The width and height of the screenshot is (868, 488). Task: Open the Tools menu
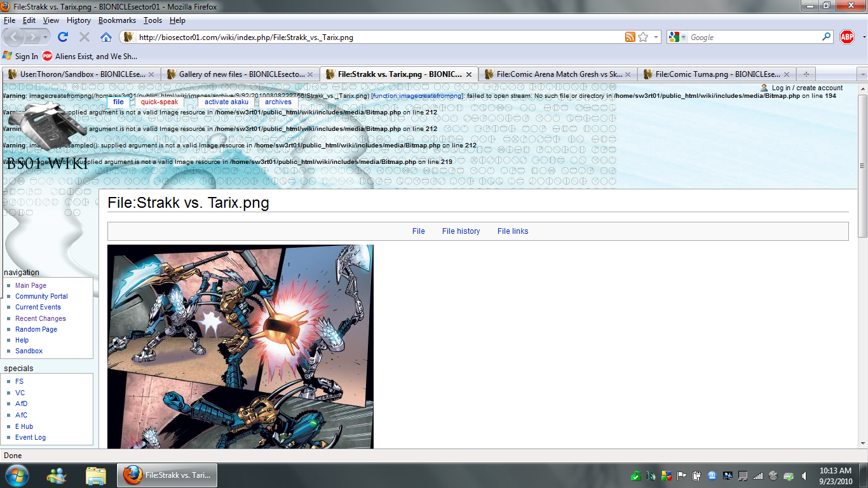point(153,20)
